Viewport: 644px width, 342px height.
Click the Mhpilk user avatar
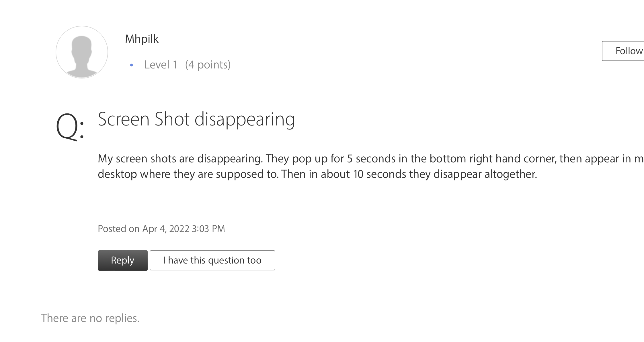pyautogui.click(x=82, y=52)
